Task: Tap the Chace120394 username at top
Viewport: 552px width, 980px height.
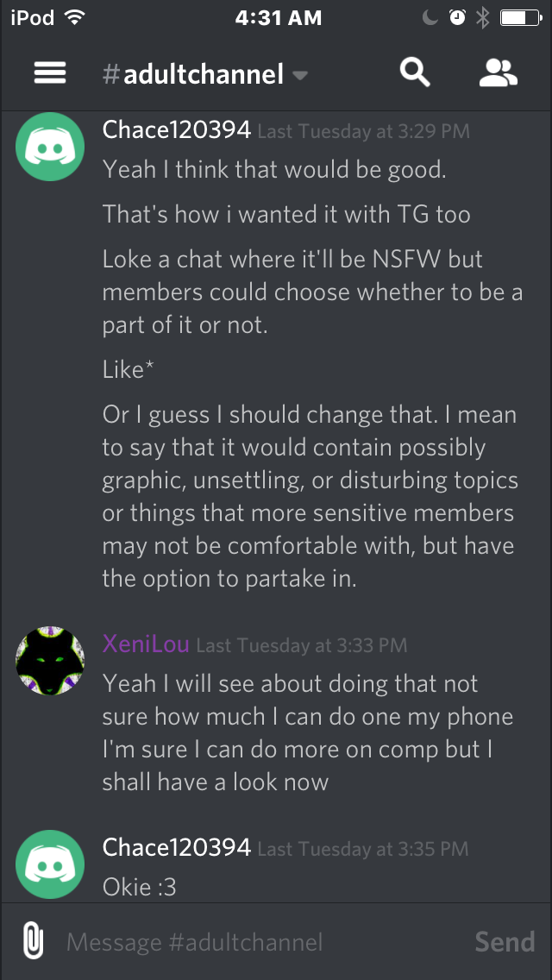Action: (x=177, y=130)
